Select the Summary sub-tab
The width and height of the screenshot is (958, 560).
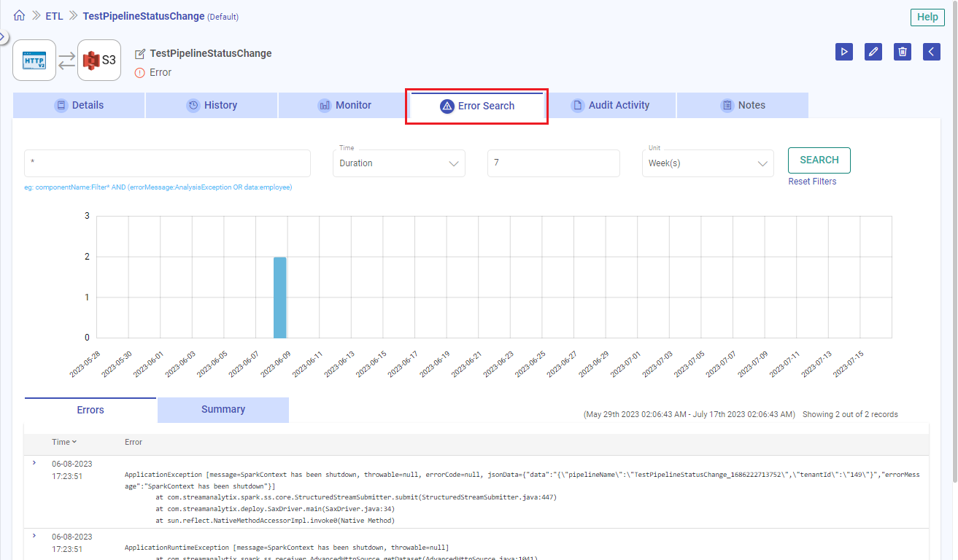click(223, 410)
